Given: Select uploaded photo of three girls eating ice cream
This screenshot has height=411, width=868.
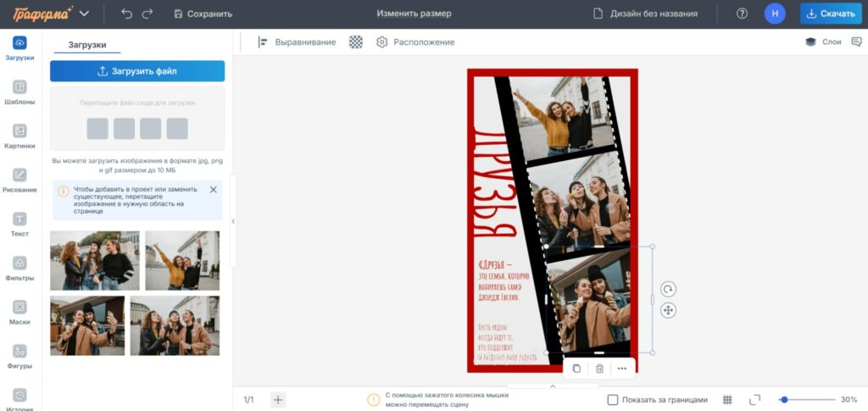Looking at the screenshot, I should tap(175, 325).
